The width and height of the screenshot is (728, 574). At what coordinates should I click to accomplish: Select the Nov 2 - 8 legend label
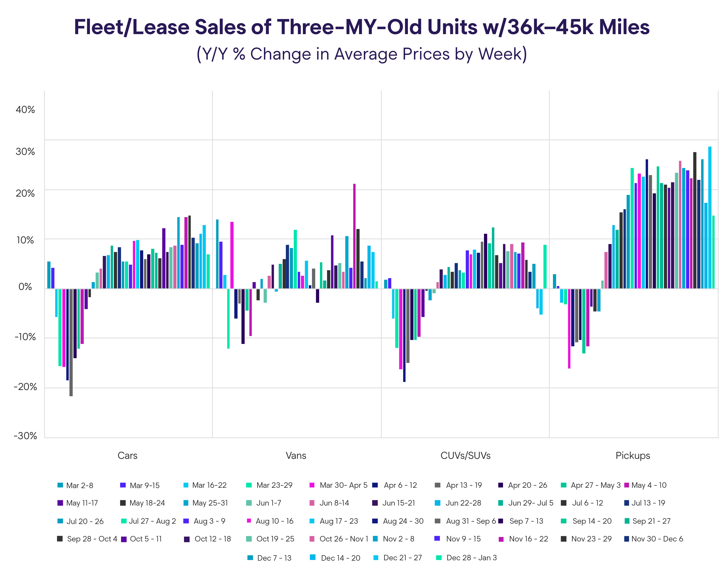click(x=398, y=539)
